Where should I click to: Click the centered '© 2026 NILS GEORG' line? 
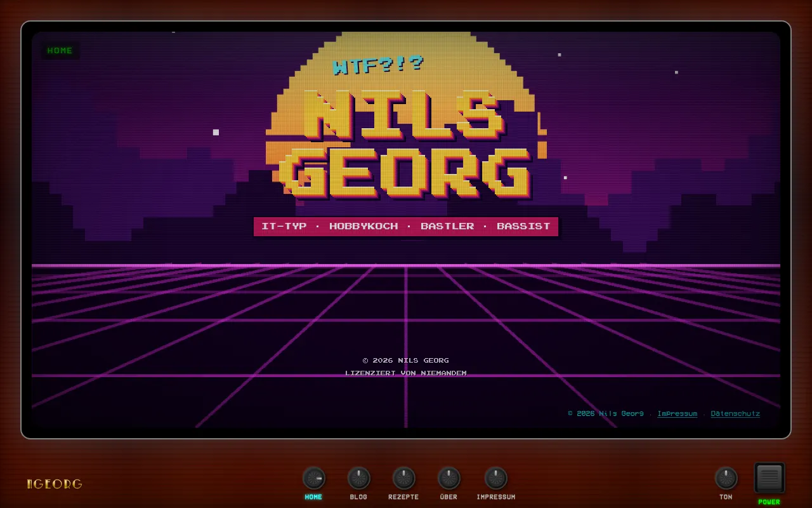point(406,360)
